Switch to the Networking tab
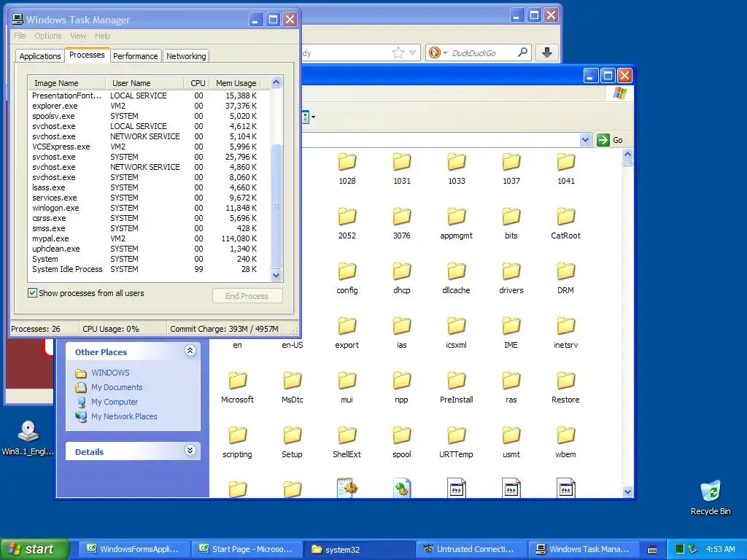Viewport: 747px width, 560px height. pyautogui.click(x=186, y=55)
